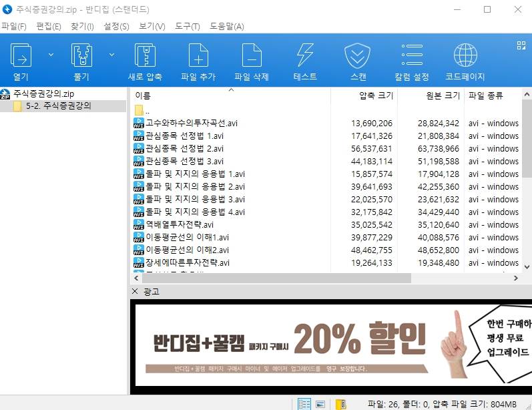Close the 광고 ad panel
The width and height of the screenshot is (532, 410).
(135, 292)
